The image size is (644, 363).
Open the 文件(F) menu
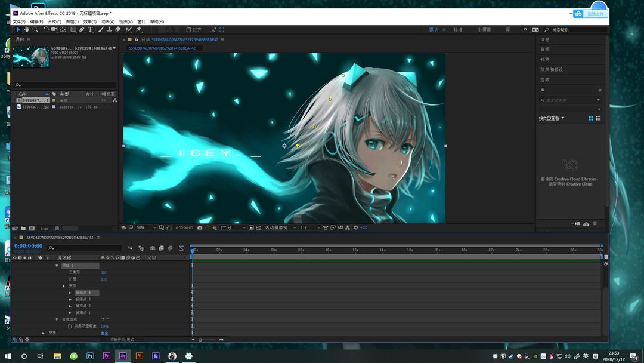19,21
